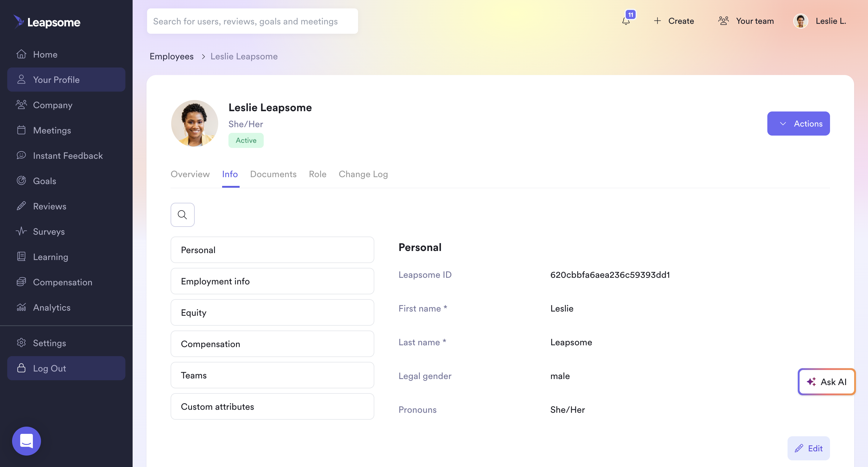The width and height of the screenshot is (868, 467).
Task: Open Analytics via its chart icon
Action: pyautogui.click(x=21, y=307)
